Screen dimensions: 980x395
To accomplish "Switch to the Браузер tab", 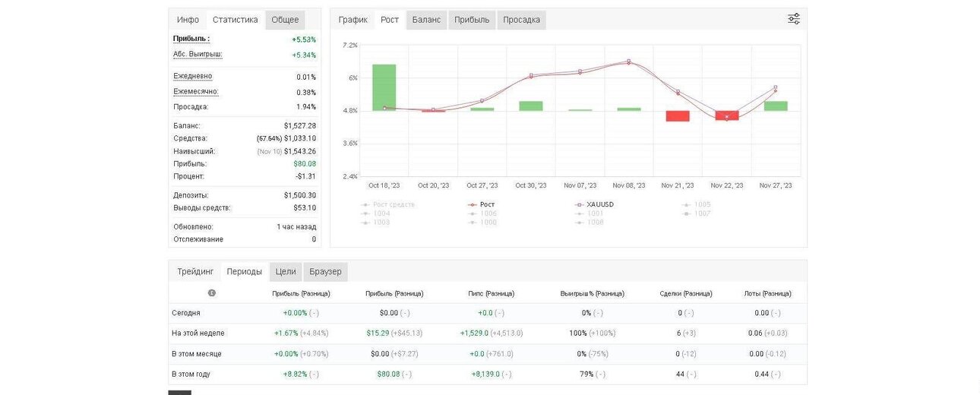I will [x=325, y=272].
